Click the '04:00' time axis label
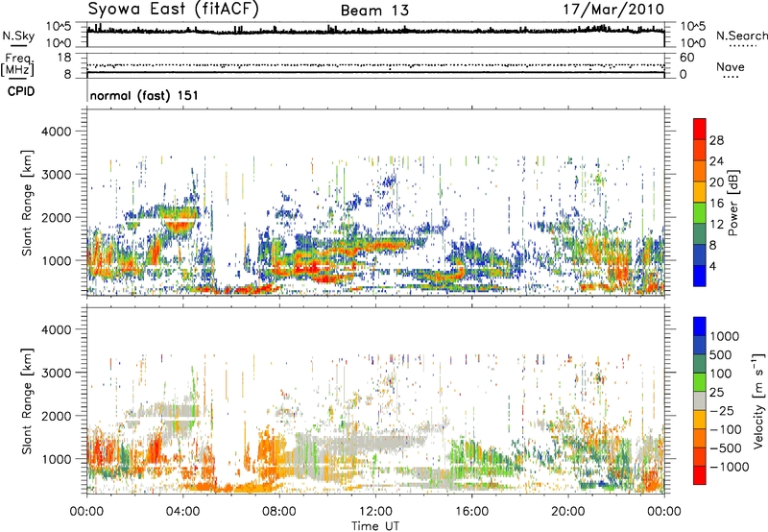This screenshot has width=768, height=532. tap(182, 512)
